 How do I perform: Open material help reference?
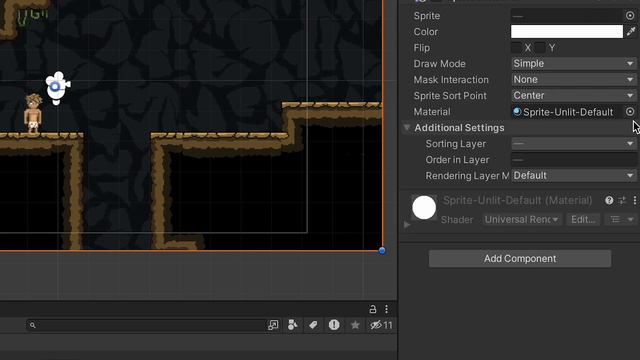(x=609, y=200)
